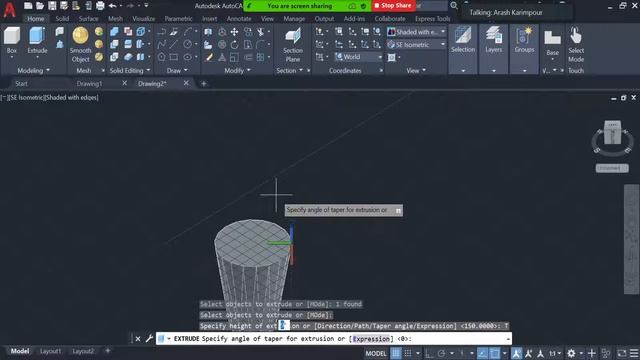Switch to the Layout1 tab
Image resolution: width=640 pixels, height=360 pixels.
50,351
